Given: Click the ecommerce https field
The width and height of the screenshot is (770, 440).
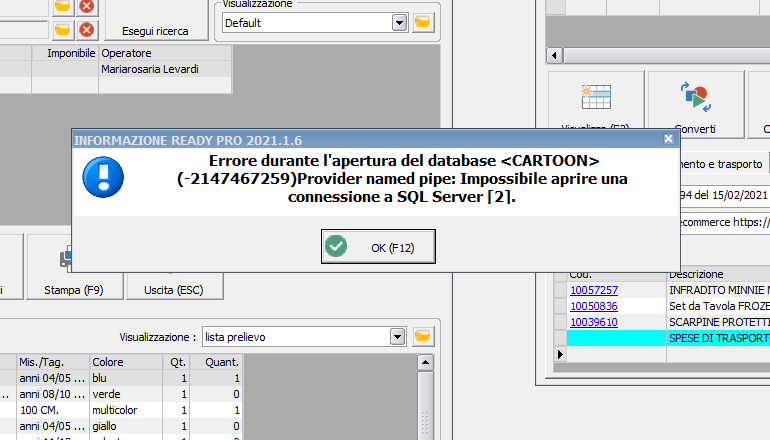Looking at the screenshot, I should pyautogui.click(x=725, y=222).
